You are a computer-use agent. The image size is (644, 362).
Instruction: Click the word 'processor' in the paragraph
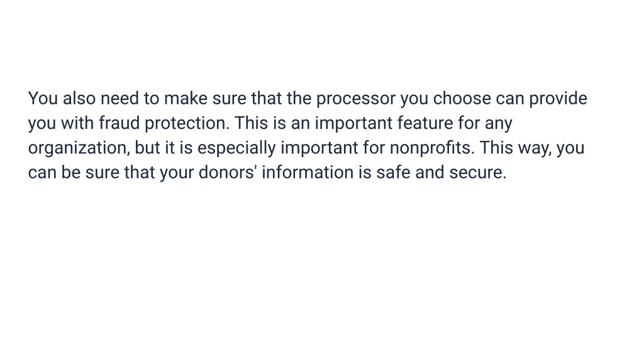[356, 99]
